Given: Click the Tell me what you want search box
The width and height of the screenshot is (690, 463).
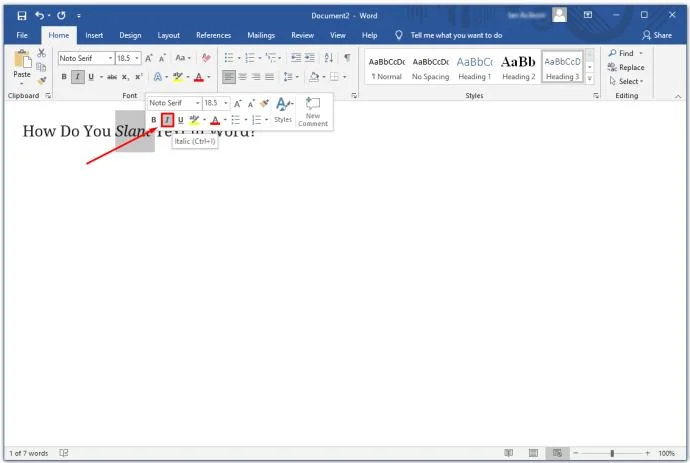Looking at the screenshot, I should (x=456, y=35).
